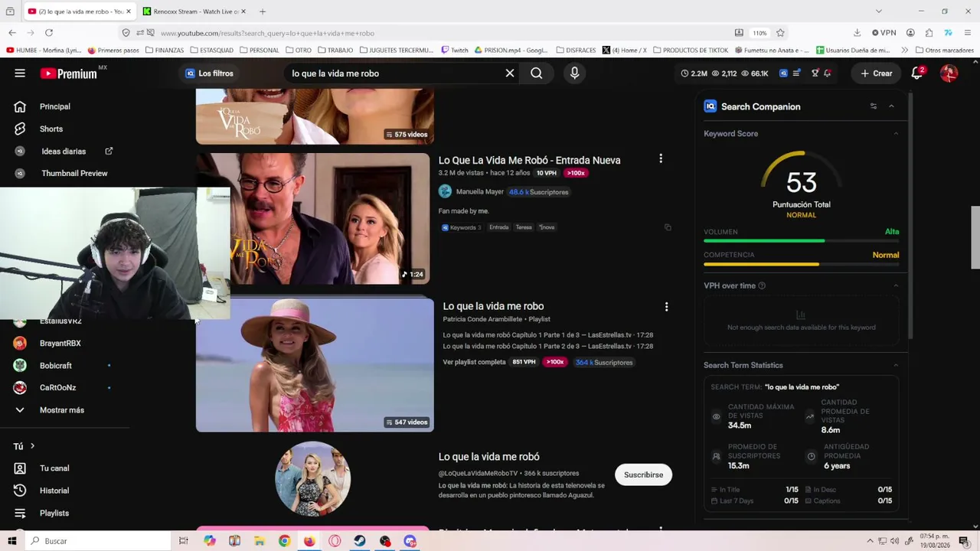Click Ver playlist completa link

tap(474, 362)
